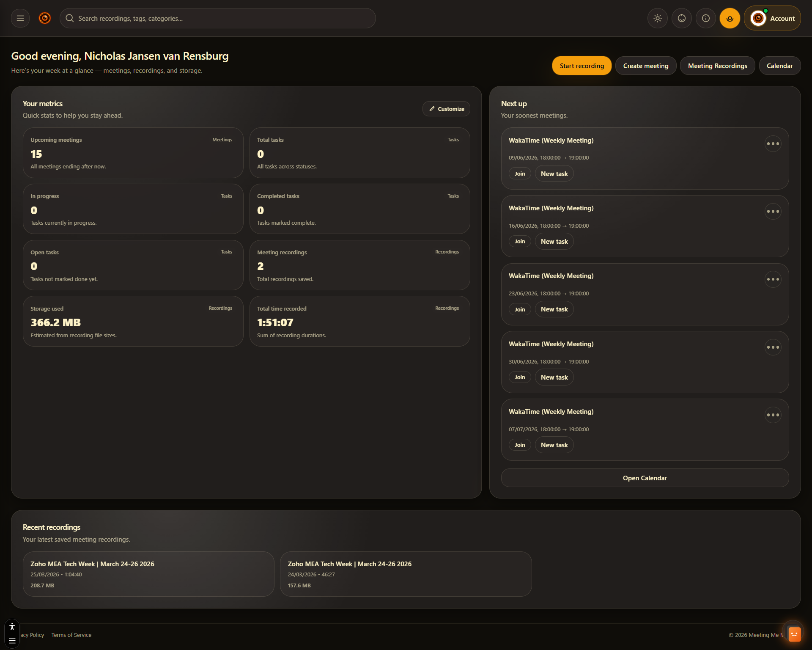Open the 24/03/2026 Zoho MEA recording
Viewport: 812px width, 650px height.
coord(406,574)
